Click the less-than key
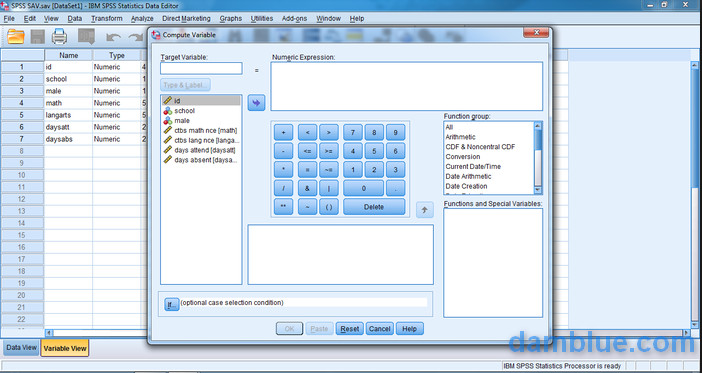The height and width of the screenshot is (373, 702). (x=308, y=132)
